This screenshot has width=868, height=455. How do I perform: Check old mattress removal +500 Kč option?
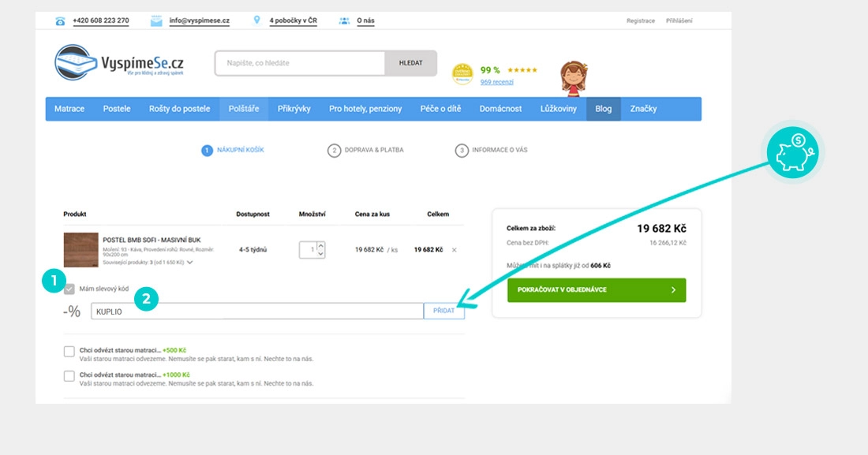click(x=70, y=351)
